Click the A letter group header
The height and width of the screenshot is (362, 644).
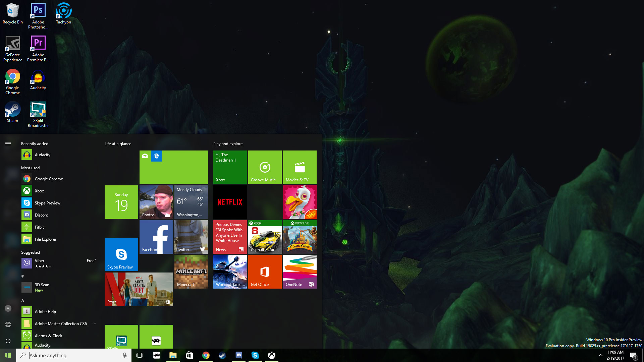[23, 301]
